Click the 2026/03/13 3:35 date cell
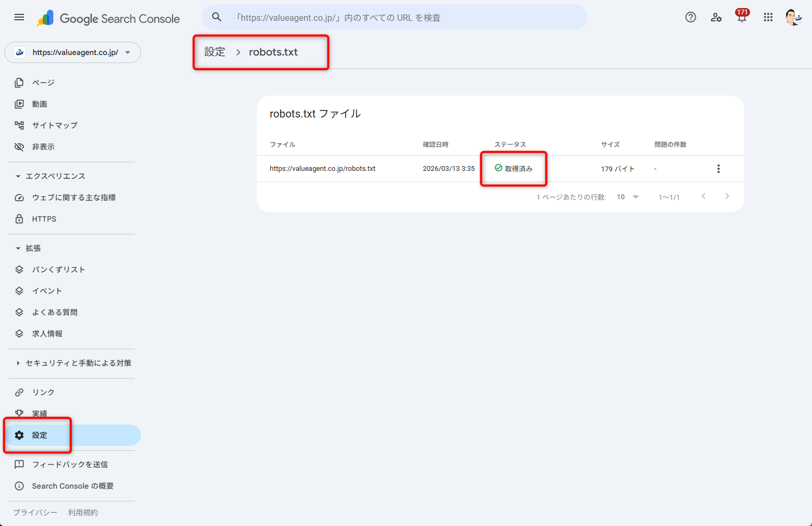The image size is (812, 526). (x=449, y=169)
